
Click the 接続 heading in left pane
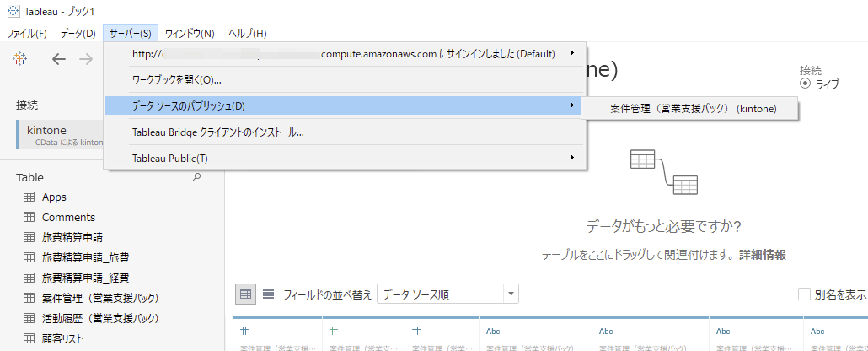point(27,105)
